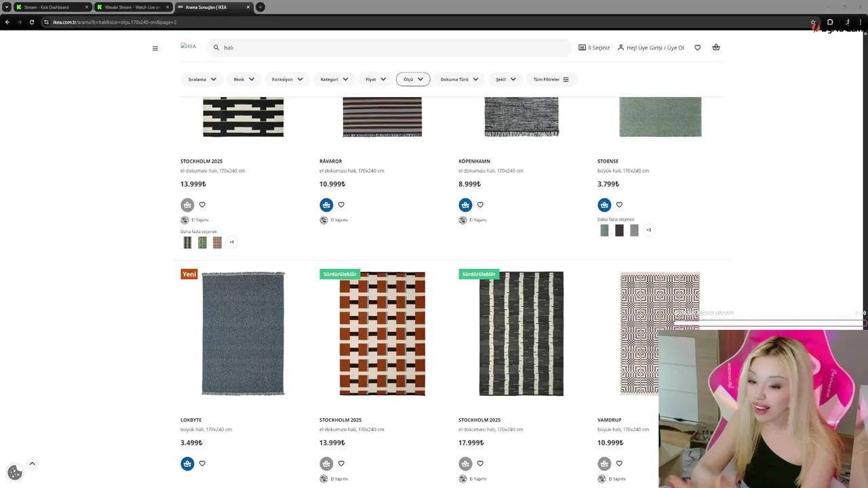Open the RÄVAROR product title
Viewport: 868px width, 488px height.
pyautogui.click(x=331, y=161)
